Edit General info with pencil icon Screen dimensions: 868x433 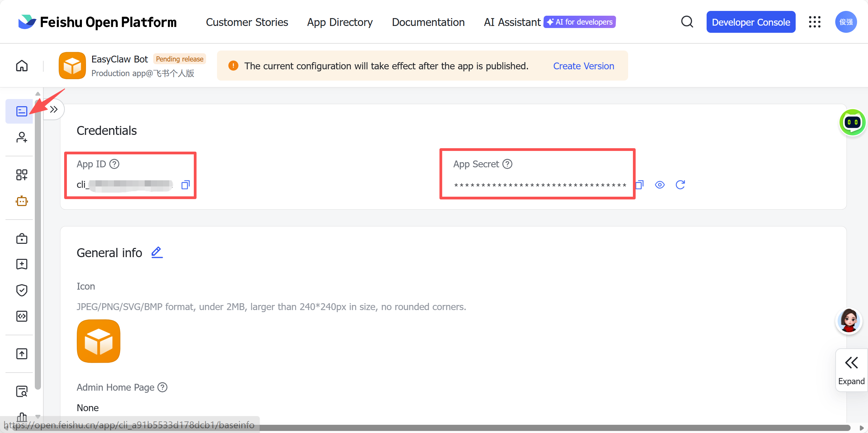[x=157, y=253]
